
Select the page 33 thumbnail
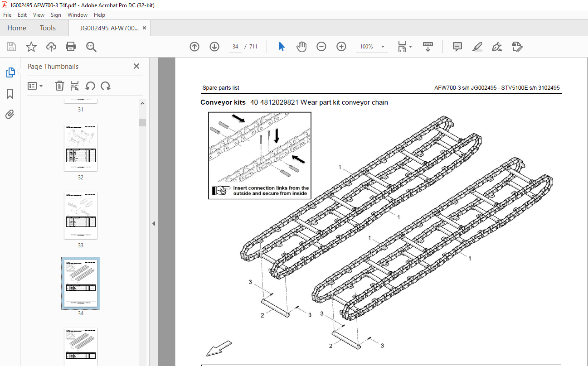pyautogui.click(x=81, y=216)
